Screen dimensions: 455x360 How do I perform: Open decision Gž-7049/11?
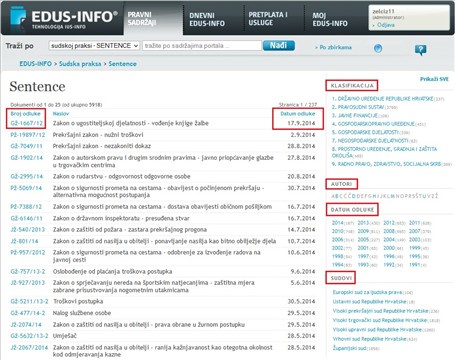coord(27,146)
